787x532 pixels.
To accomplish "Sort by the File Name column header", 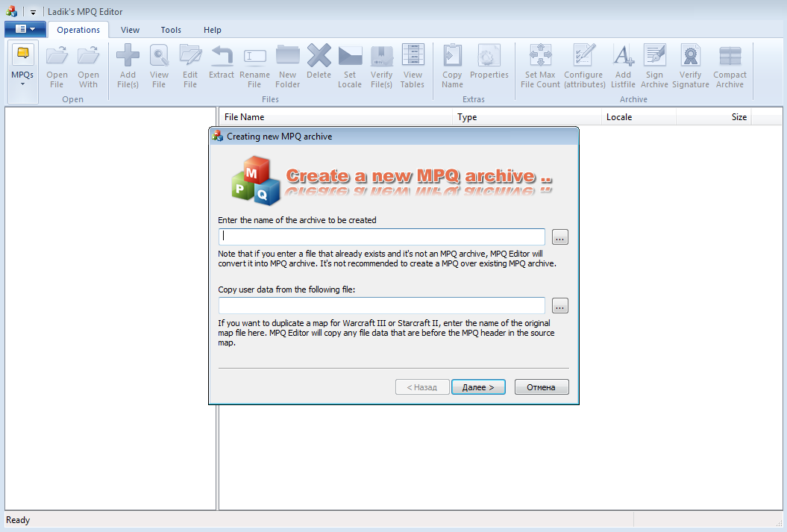I will click(336, 117).
